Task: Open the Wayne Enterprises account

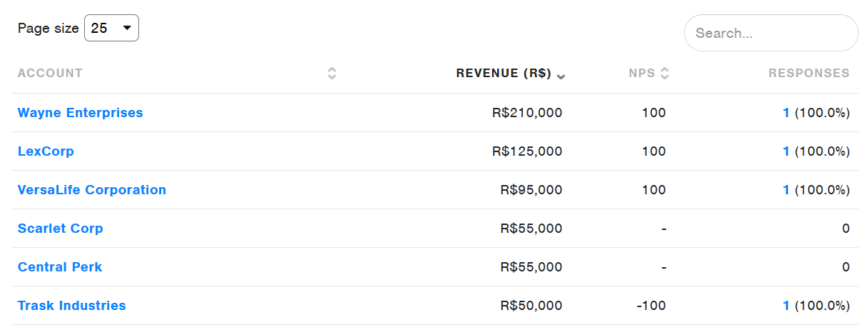Action: pos(80,113)
